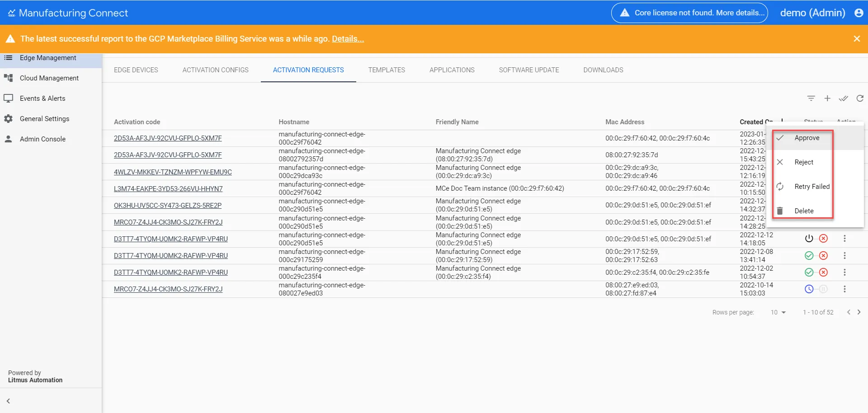Open Admin Console in the sidebar

click(51, 139)
